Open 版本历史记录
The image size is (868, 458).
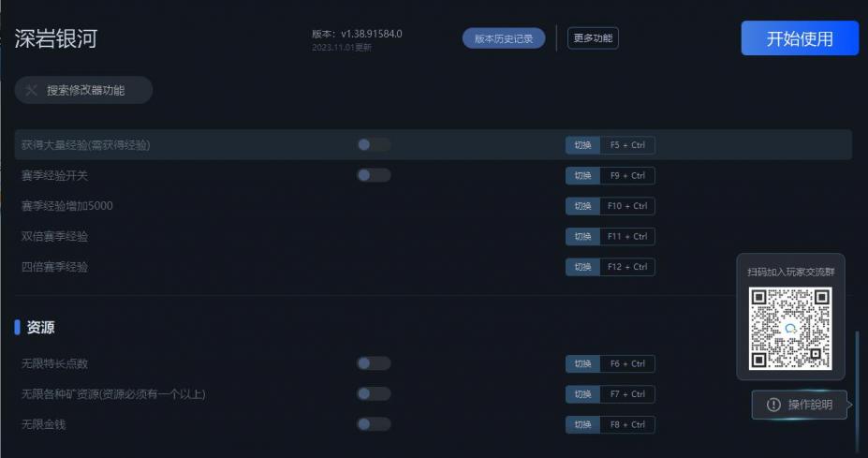click(x=504, y=38)
